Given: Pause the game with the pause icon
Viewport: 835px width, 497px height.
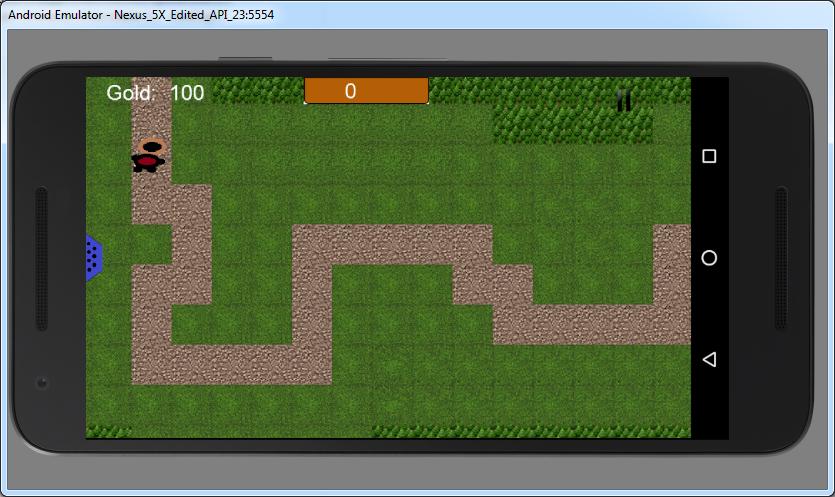Looking at the screenshot, I should (x=623, y=100).
